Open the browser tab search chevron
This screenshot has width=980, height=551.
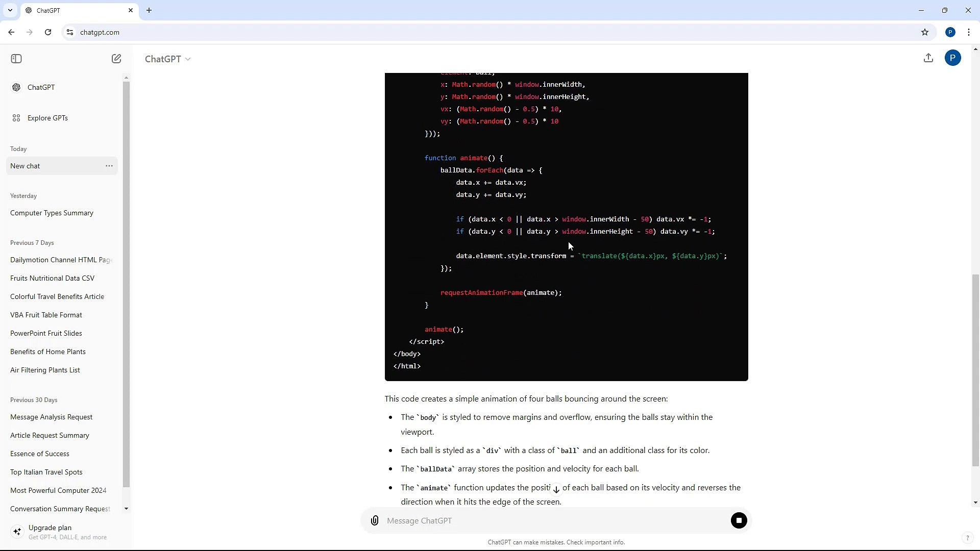10,10
